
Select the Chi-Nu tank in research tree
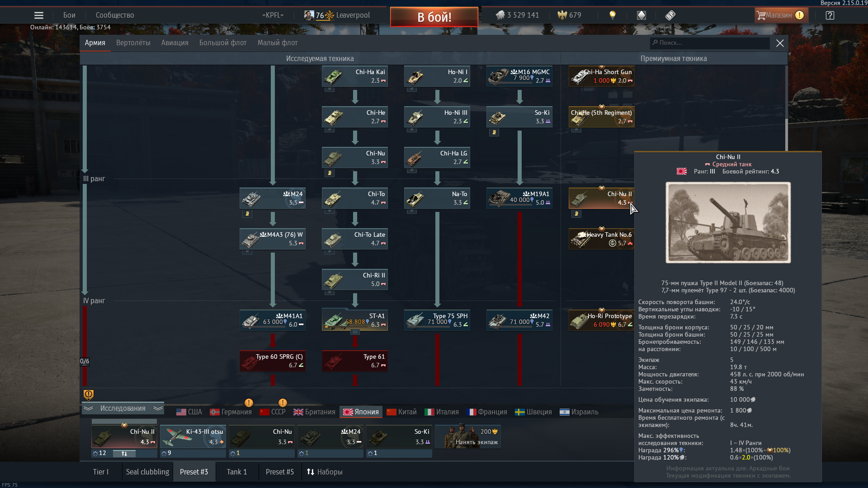tap(355, 158)
